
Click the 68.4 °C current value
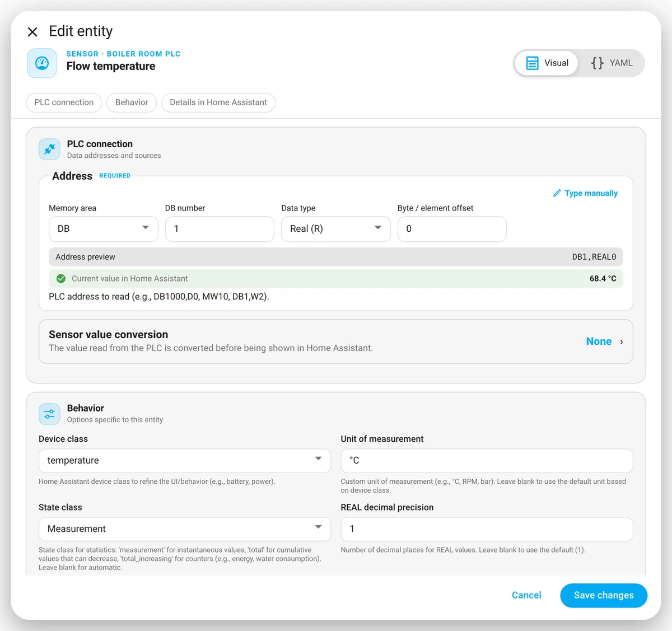(x=603, y=278)
